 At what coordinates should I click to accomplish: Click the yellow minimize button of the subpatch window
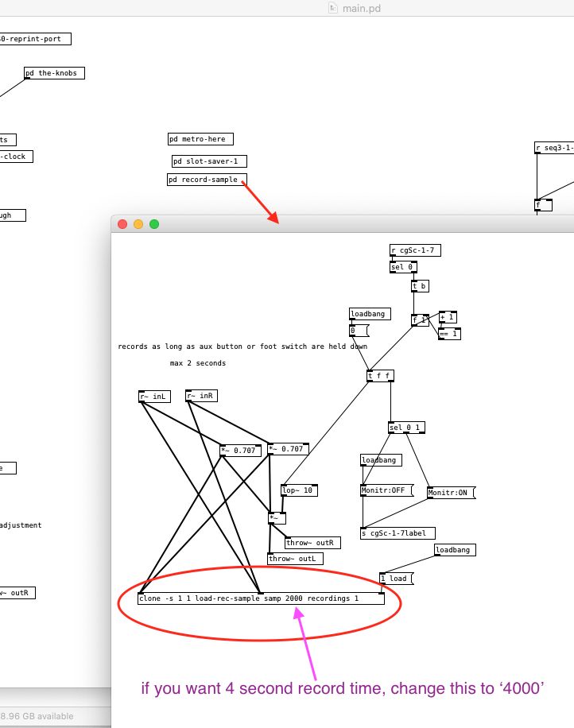pyautogui.click(x=138, y=224)
